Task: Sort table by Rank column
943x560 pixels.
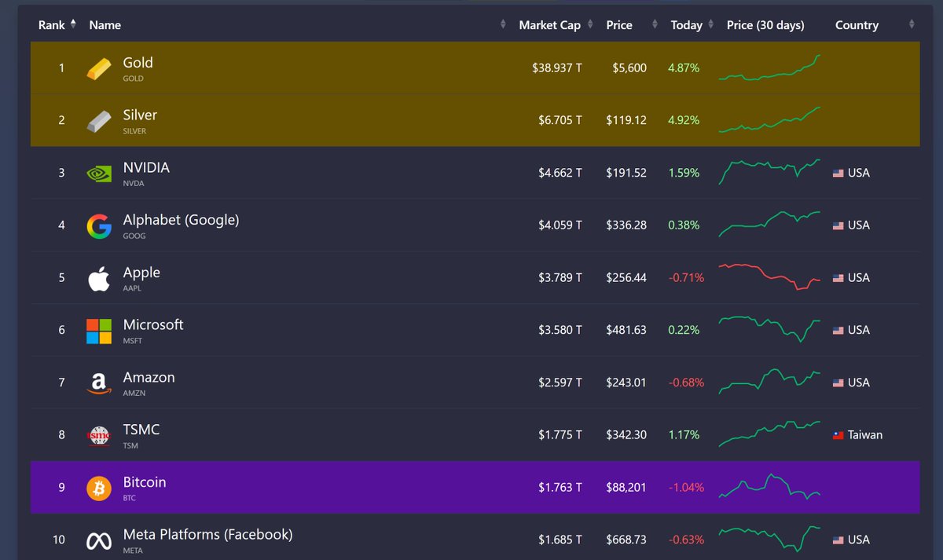Action: click(52, 25)
